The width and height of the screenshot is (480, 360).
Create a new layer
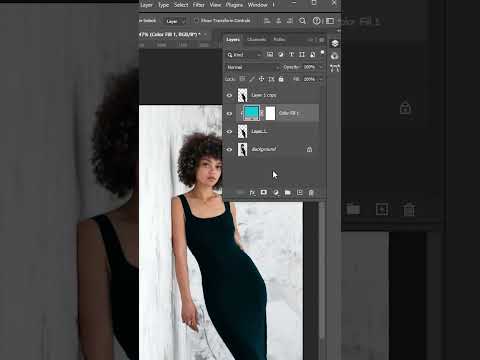tap(300, 193)
